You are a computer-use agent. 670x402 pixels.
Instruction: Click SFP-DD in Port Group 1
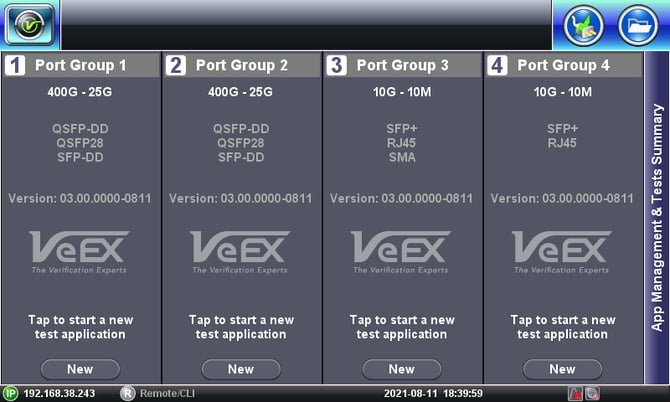tap(80, 157)
